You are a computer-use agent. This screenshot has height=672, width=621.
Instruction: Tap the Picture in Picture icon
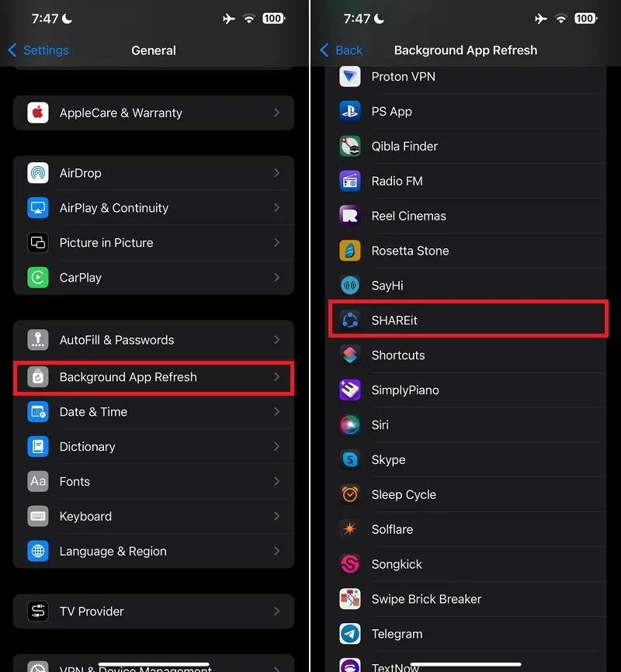point(38,243)
